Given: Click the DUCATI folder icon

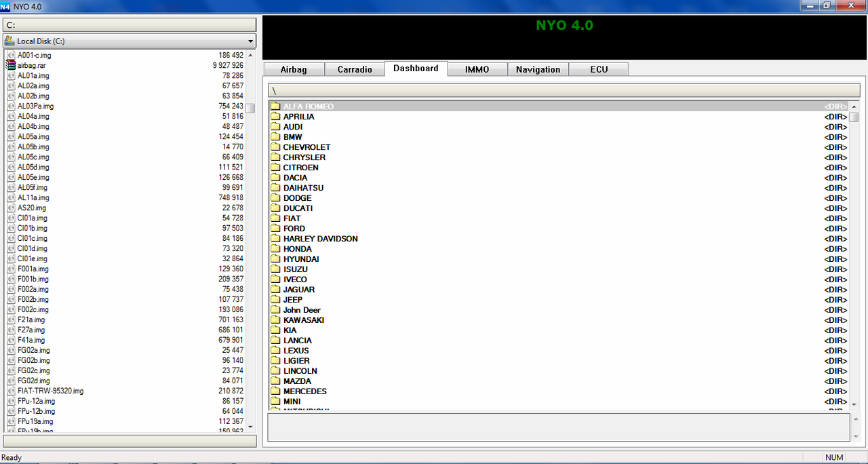Looking at the screenshot, I should click(275, 208).
